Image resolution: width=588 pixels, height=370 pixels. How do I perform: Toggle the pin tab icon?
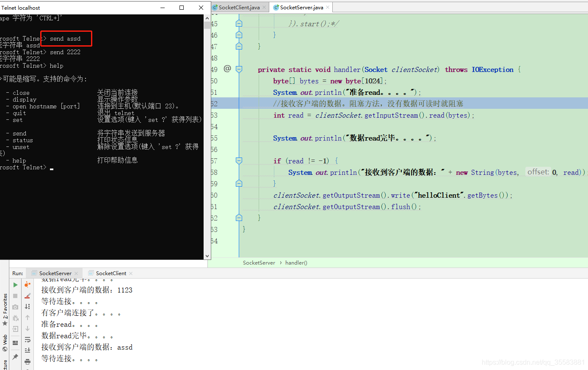tap(15, 357)
